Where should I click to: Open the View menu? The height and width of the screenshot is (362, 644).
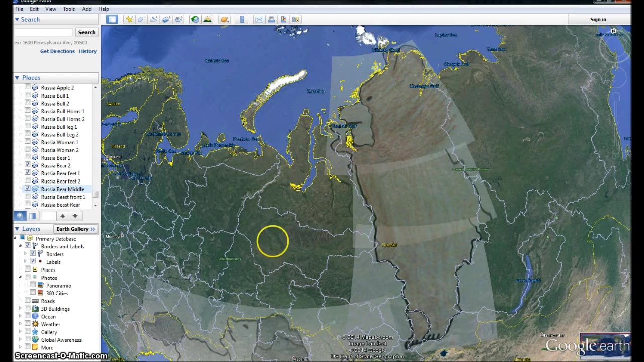tap(51, 9)
